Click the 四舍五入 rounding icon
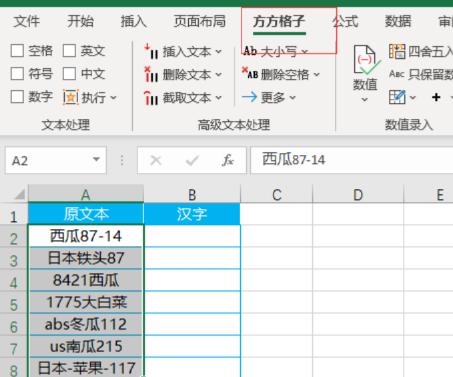 point(397,51)
